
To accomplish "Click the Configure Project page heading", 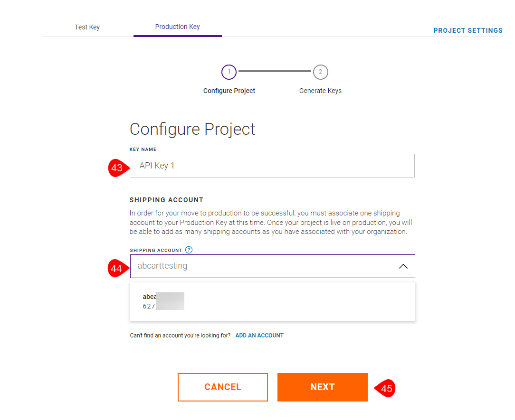I will (192, 129).
